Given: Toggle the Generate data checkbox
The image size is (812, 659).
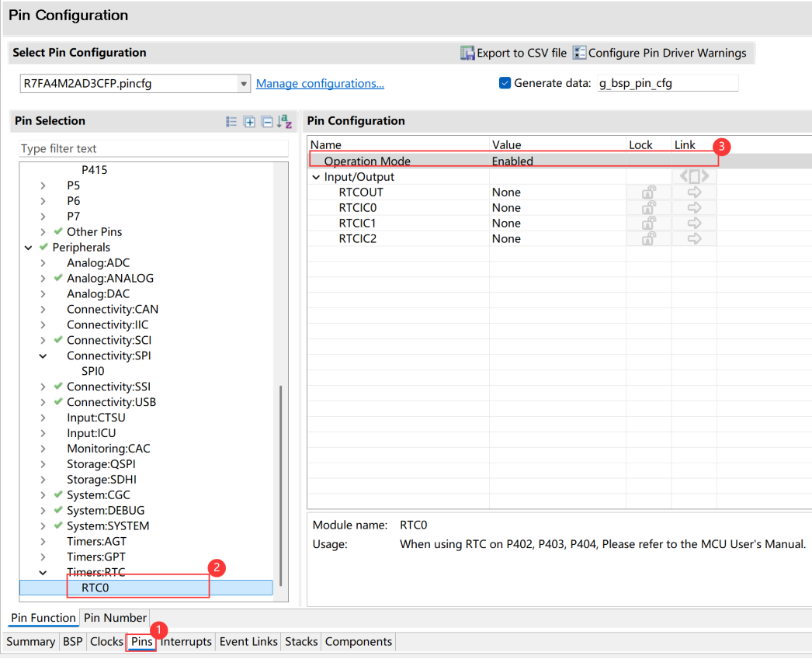Looking at the screenshot, I should tap(505, 83).
